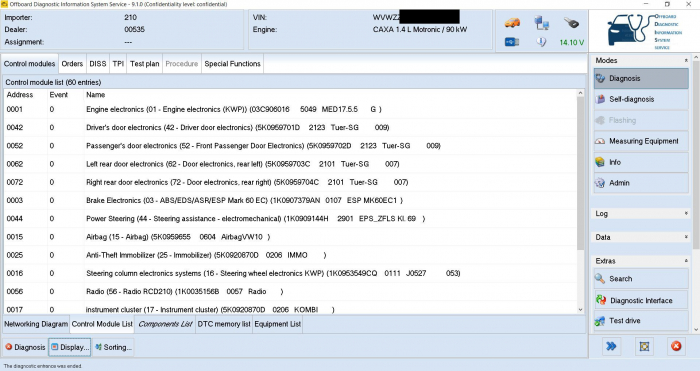Open the Info mode

point(641,162)
